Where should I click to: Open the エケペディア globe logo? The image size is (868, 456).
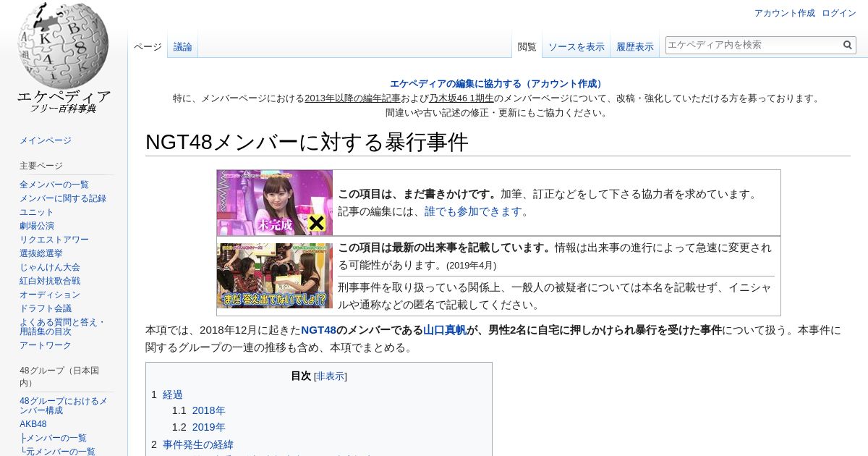(x=64, y=58)
